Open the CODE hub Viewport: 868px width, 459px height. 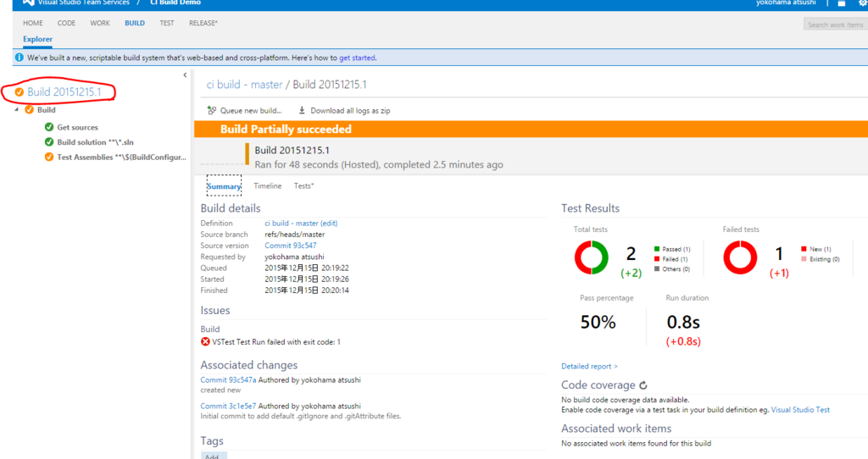[66, 23]
